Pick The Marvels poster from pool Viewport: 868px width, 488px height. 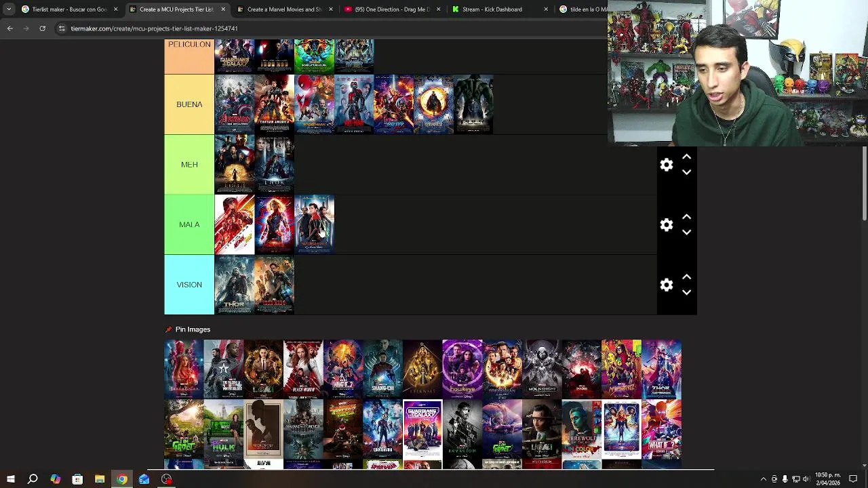click(x=622, y=430)
